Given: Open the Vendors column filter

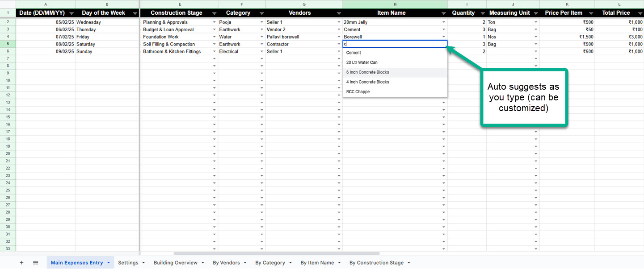Looking at the screenshot, I should pyautogui.click(x=339, y=12).
